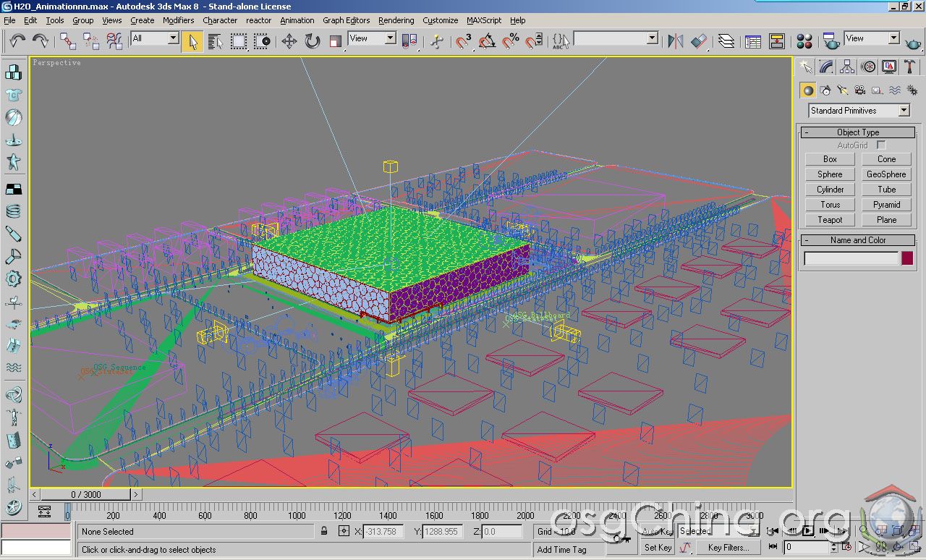Click the 0 / 3000 time slider
Screen dimensions: 926x560
(x=86, y=495)
